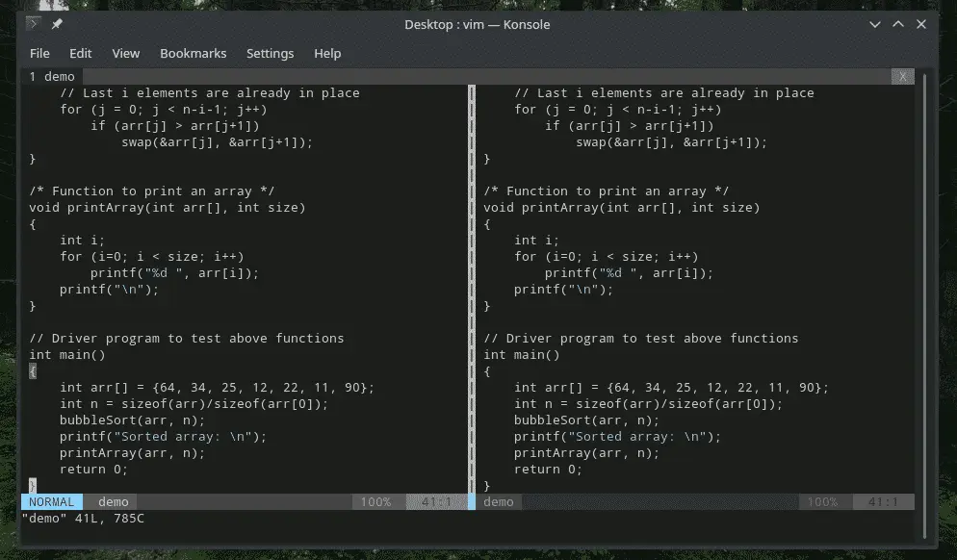
Task: Click 'demo' filename in left status line
Action: (114, 502)
